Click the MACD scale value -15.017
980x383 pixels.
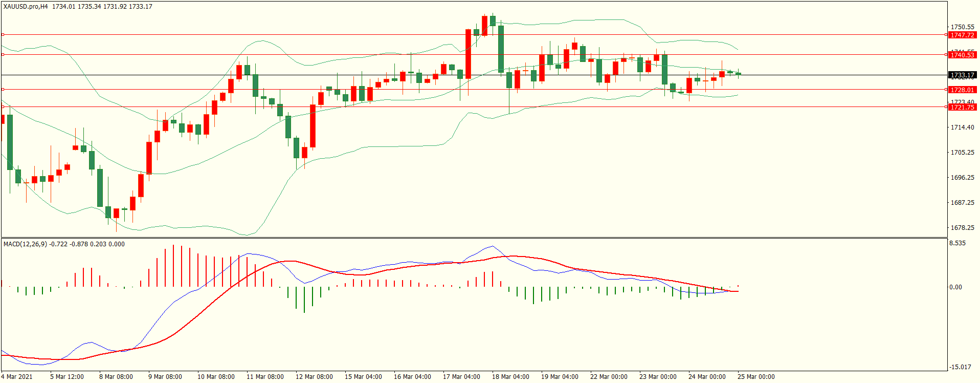[960, 367]
